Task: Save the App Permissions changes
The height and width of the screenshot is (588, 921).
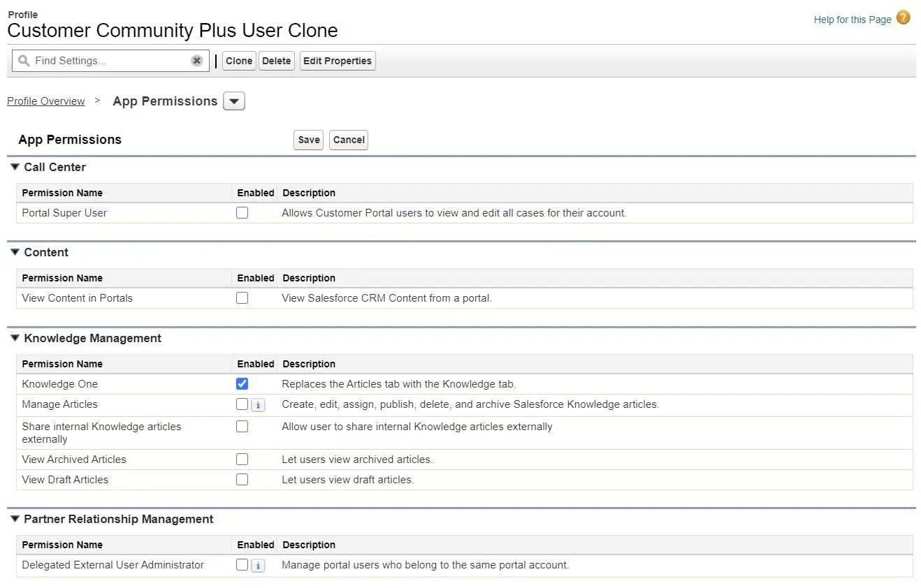Action: click(309, 140)
